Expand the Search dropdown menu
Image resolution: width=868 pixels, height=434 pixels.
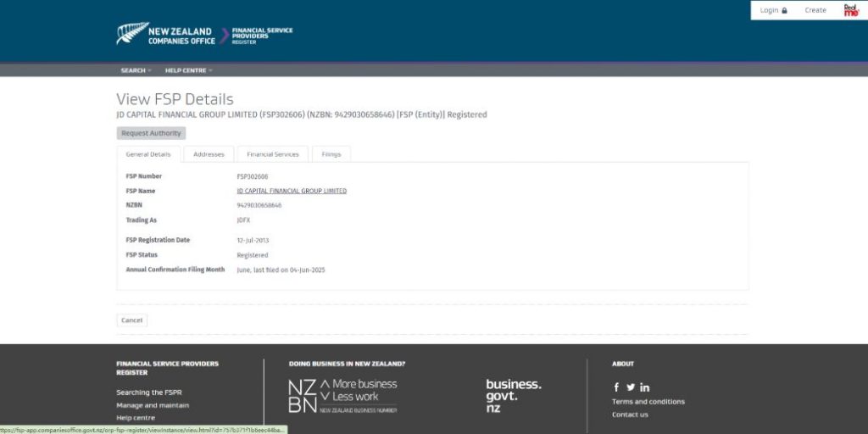136,70
